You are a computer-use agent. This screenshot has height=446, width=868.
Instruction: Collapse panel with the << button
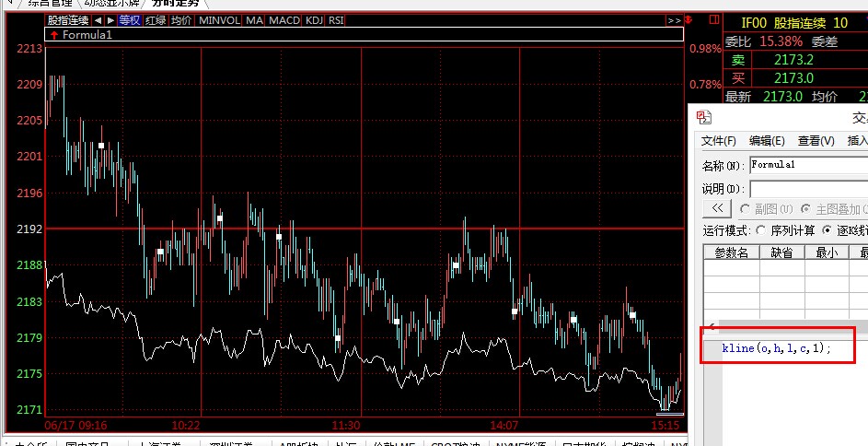coord(717,209)
